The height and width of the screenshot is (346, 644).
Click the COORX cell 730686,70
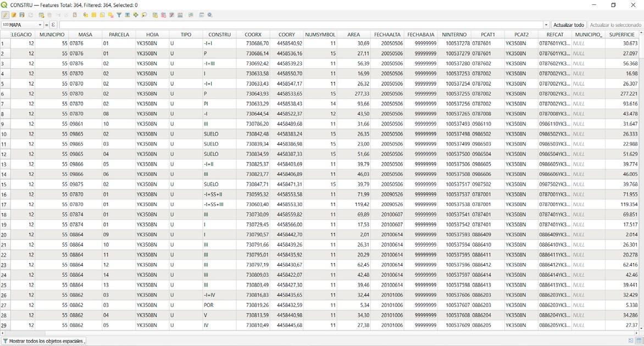pos(253,43)
